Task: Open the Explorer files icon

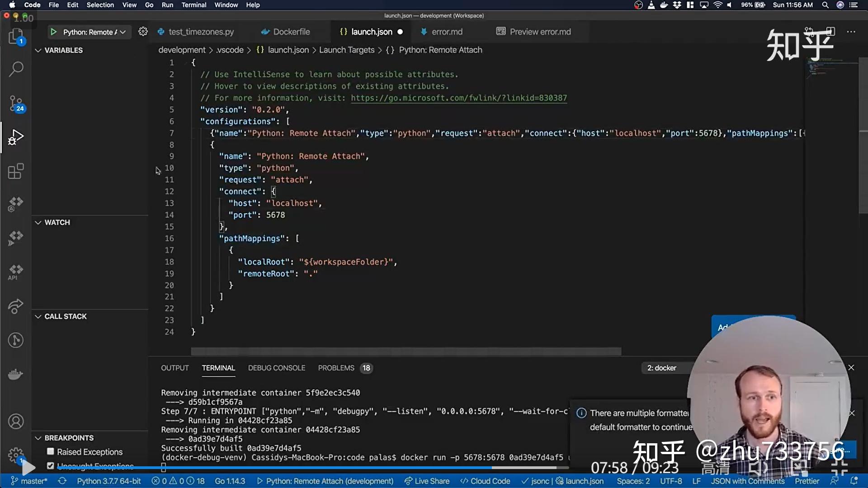Action: [x=16, y=36]
